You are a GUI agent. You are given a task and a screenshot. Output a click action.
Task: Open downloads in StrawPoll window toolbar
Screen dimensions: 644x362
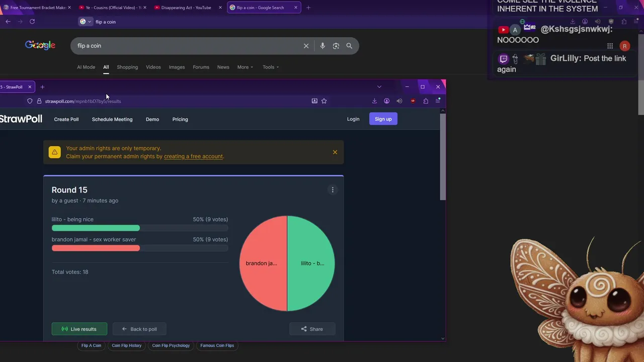(x=374, y=101)
